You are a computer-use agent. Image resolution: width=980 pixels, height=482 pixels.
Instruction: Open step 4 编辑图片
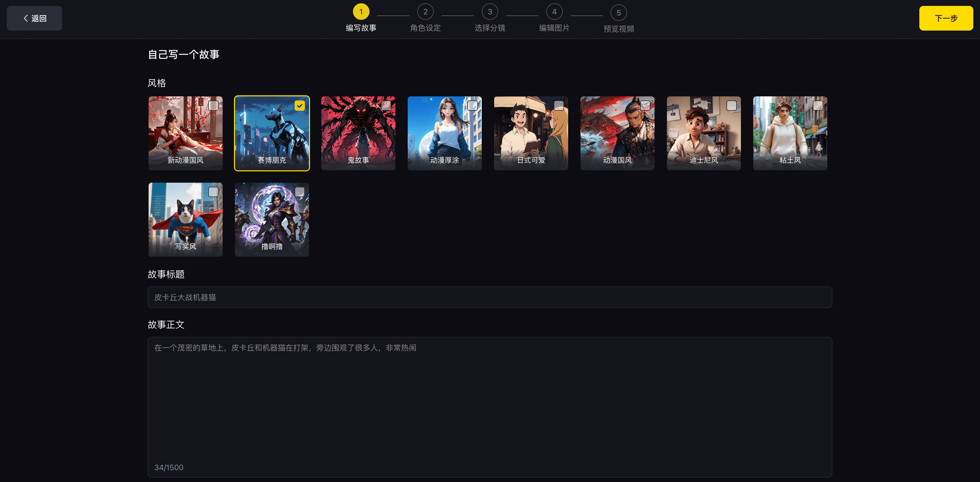(554, 12)
